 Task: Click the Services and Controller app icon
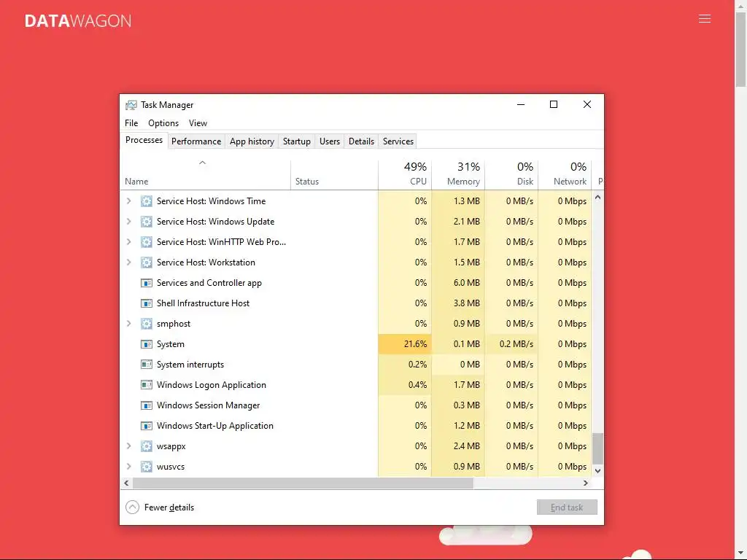(146, 283)
